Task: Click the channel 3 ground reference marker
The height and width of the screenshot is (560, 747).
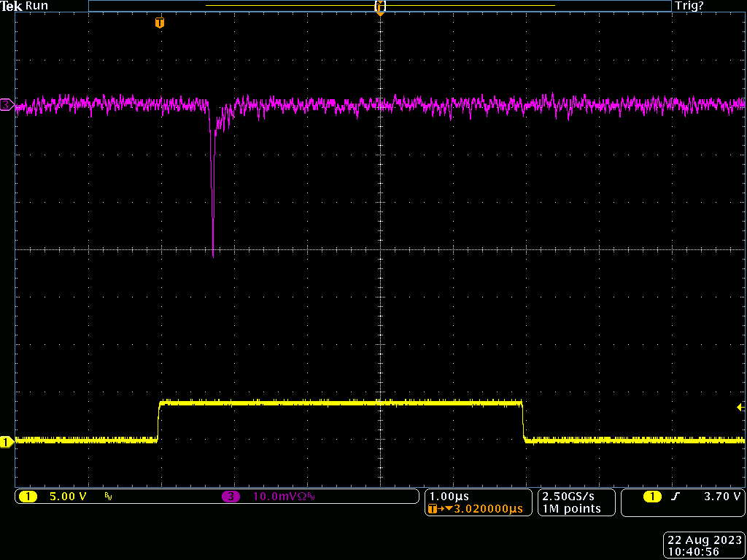Action: point(7,105)
